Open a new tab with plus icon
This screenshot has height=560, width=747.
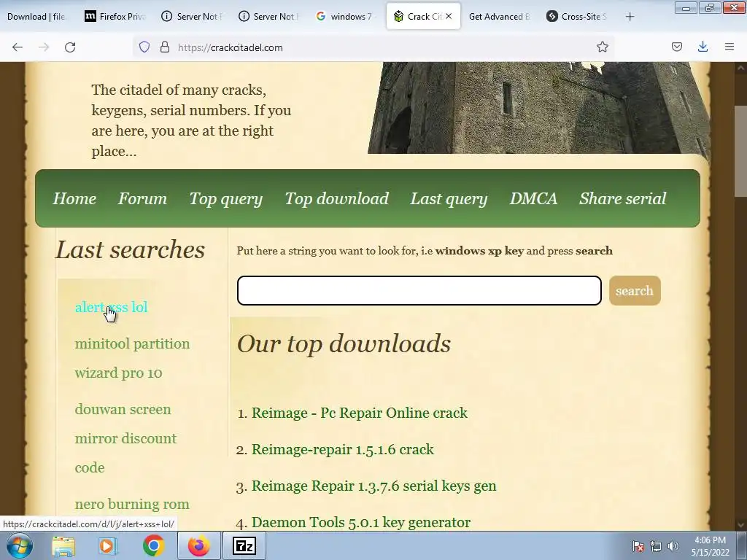tap(630, 17)
